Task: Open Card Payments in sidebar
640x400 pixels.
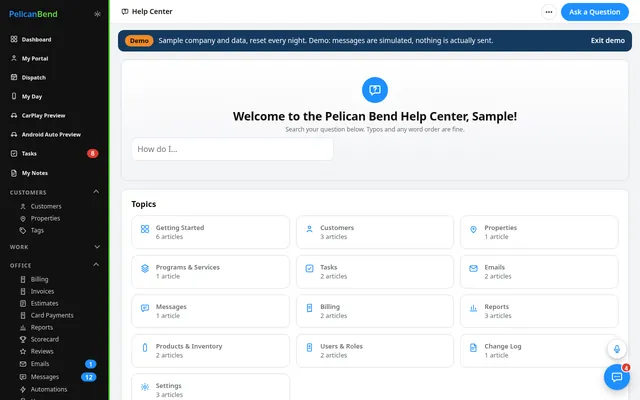Action: coord(52,315)
